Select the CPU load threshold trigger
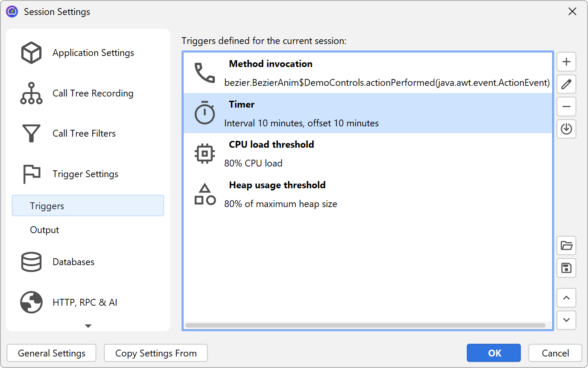Viewport: 588px width, 368px height. click(x=367, y=154)
